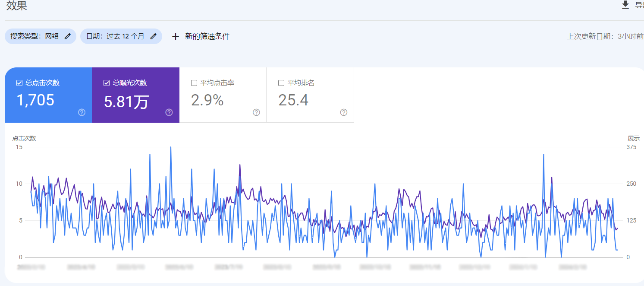Uncheck the 总点击次数 checkbox

pos(19,83)
